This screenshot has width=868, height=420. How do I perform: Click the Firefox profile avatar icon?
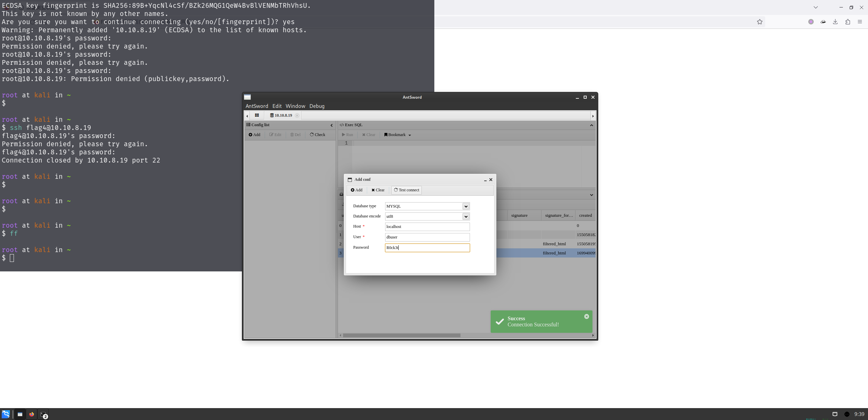coord(811,22)
